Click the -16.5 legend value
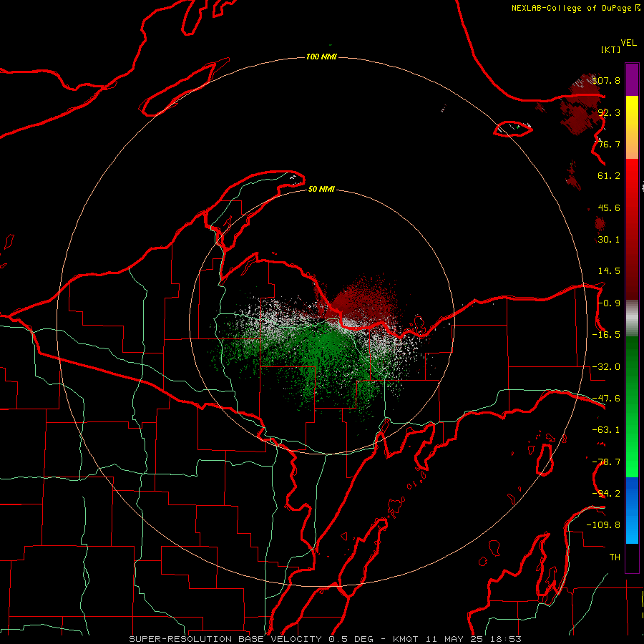The width and height of the screenshot is (644, 644). coord(606,335)
